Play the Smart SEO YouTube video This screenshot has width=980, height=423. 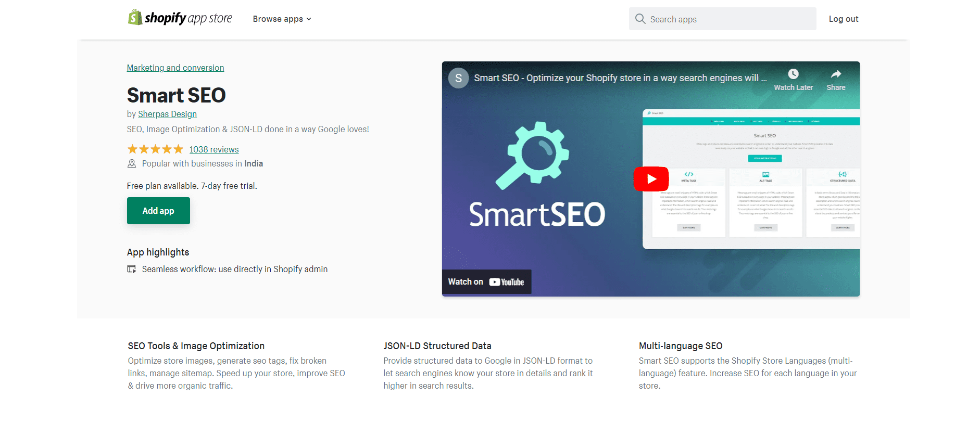[651, 179]
